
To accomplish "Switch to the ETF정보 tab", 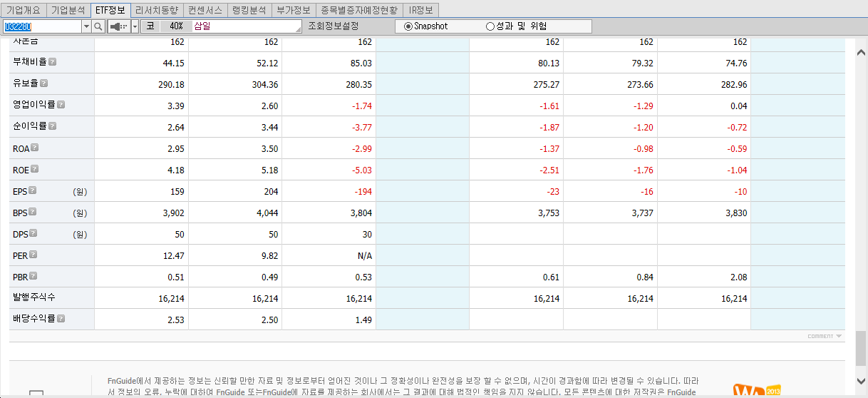I will (x=110, y=10).
